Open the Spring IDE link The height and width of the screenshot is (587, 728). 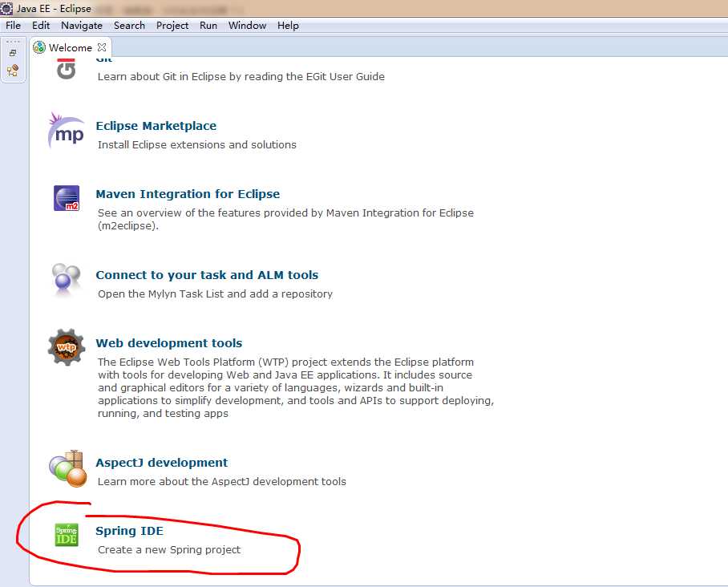pyautogui.click(x=130, y=531)
